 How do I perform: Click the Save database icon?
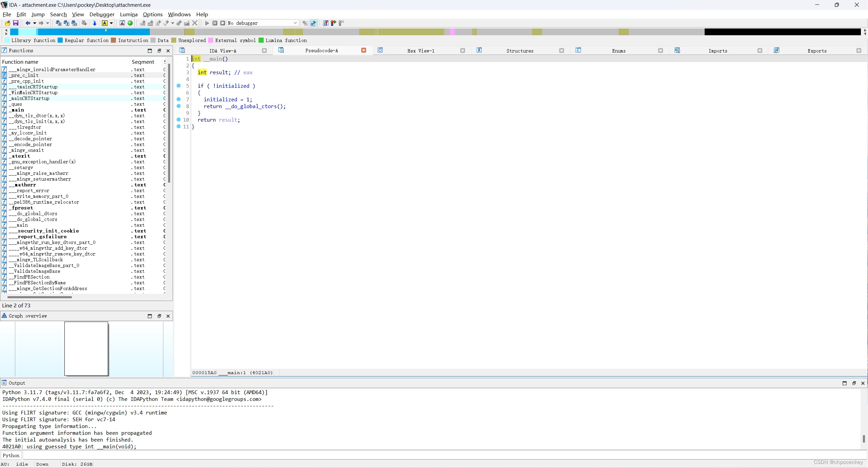point(16,23)
